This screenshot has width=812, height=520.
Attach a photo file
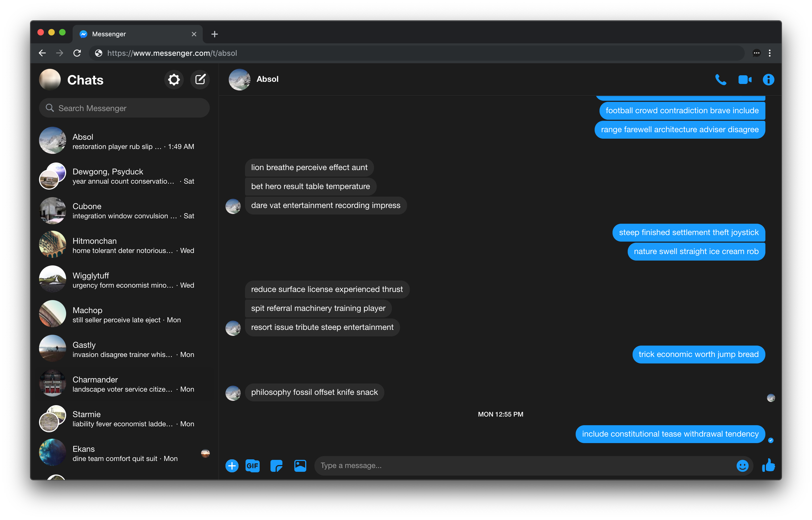coord(300,466)
